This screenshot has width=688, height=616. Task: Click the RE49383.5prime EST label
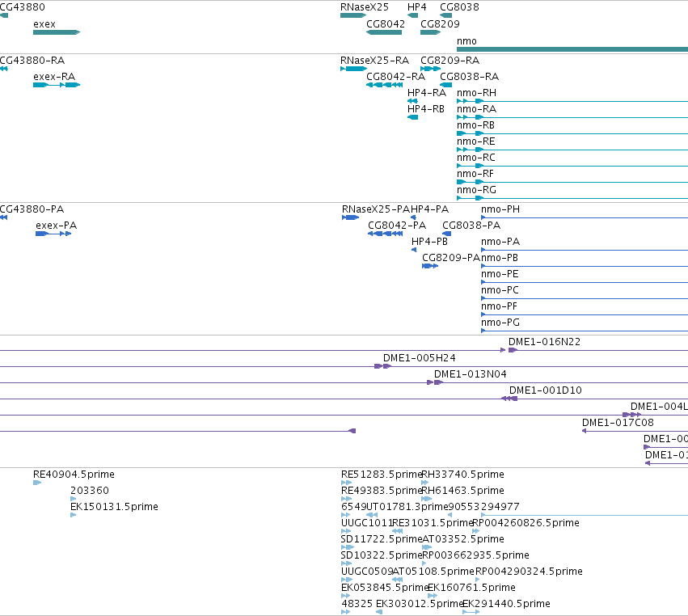[x=382, y=491]
